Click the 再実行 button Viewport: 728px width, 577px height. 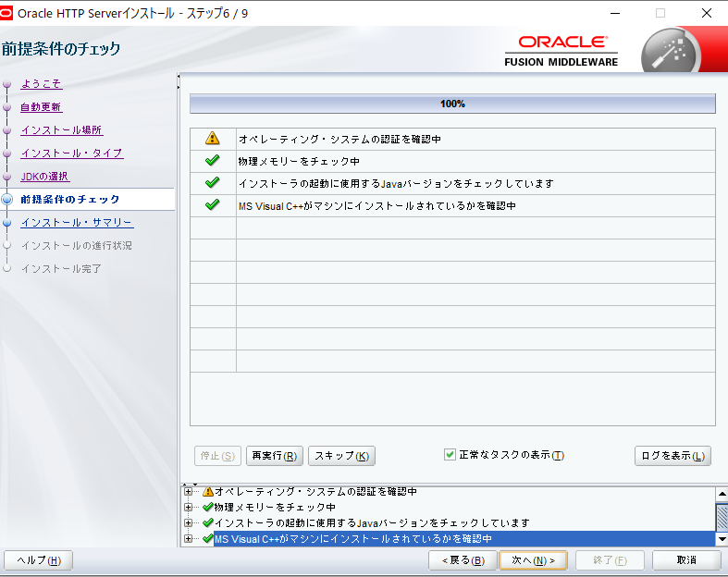[275, 456]
